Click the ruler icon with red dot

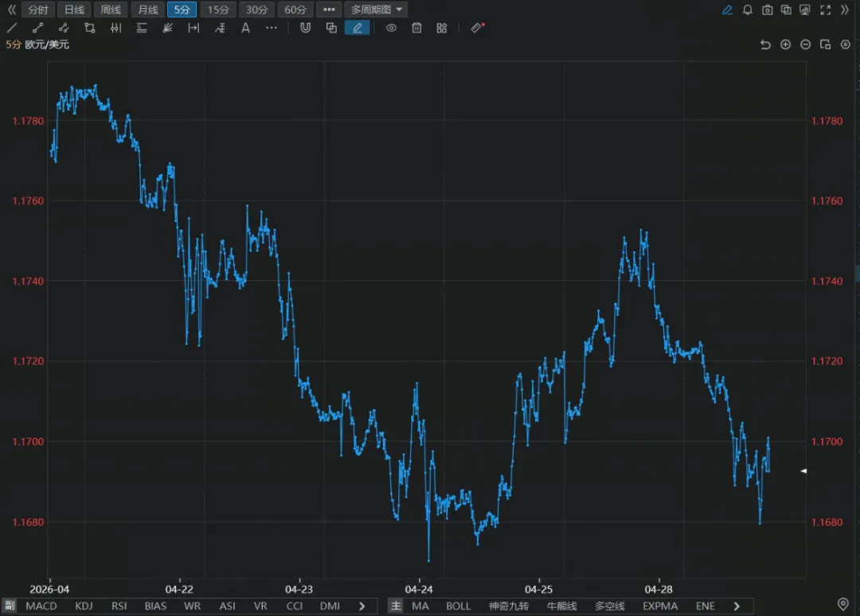tap(477, 27)
